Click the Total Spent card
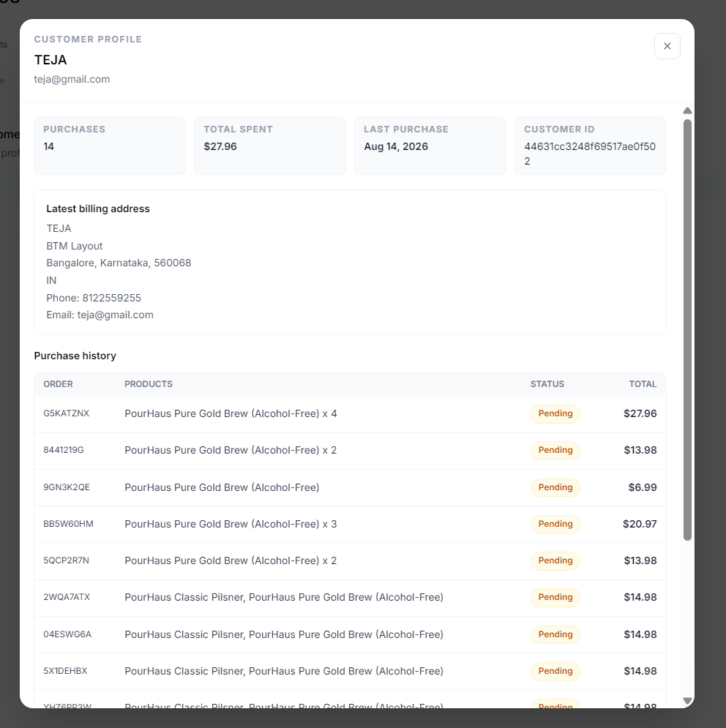 point(270,146)
